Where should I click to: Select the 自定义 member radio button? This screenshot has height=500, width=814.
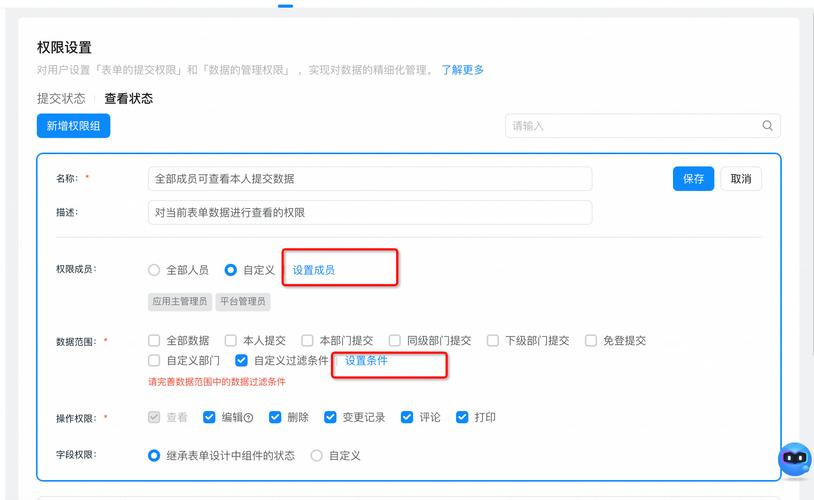coord(230,270)
